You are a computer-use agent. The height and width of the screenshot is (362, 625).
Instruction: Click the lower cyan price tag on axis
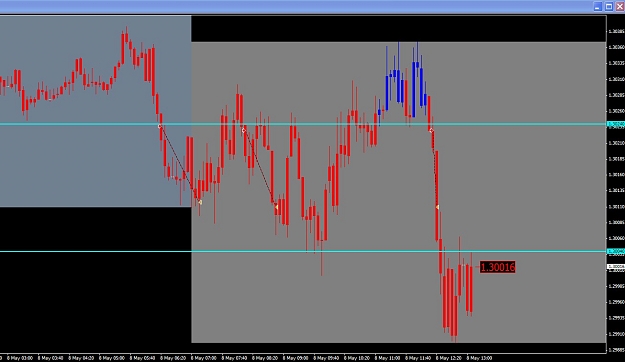click(x=616, y=251)
